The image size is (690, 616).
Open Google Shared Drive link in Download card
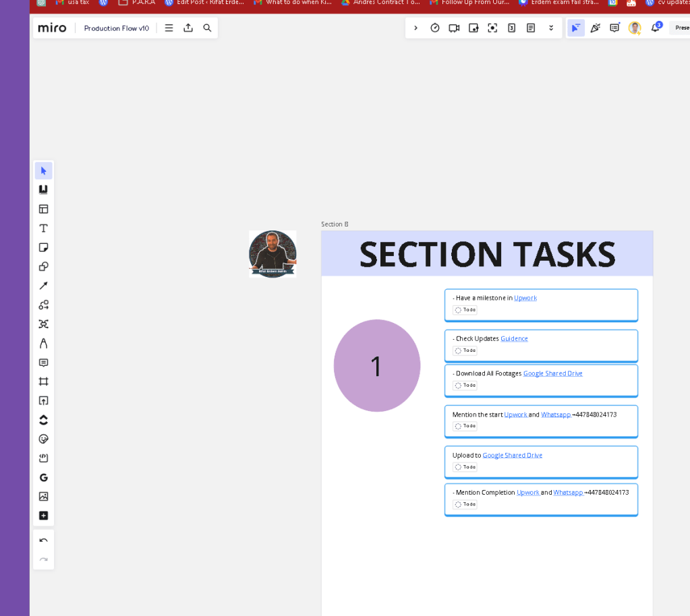(552, 373)
